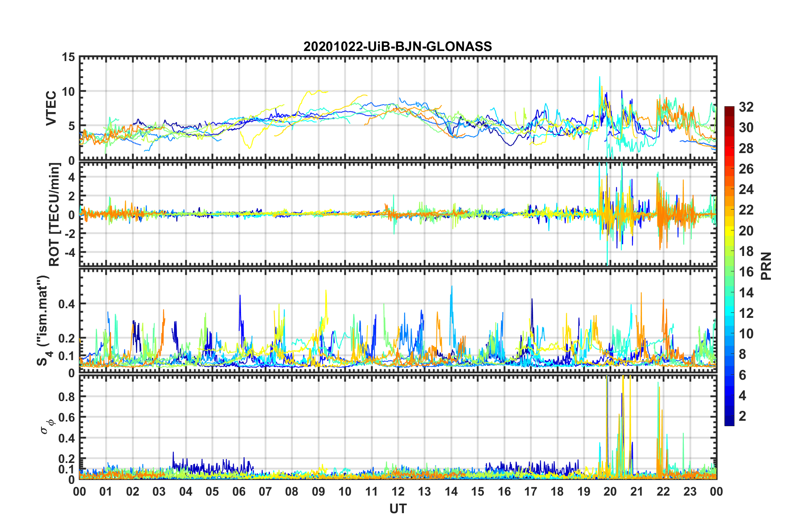Click the S4 axis tick label 0.4

tap(67, 304)
